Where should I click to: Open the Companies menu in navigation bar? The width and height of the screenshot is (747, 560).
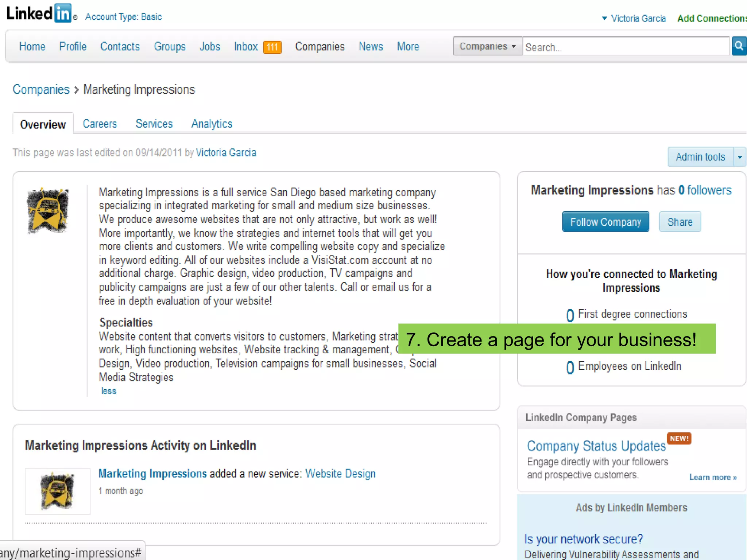click(320, 47)
